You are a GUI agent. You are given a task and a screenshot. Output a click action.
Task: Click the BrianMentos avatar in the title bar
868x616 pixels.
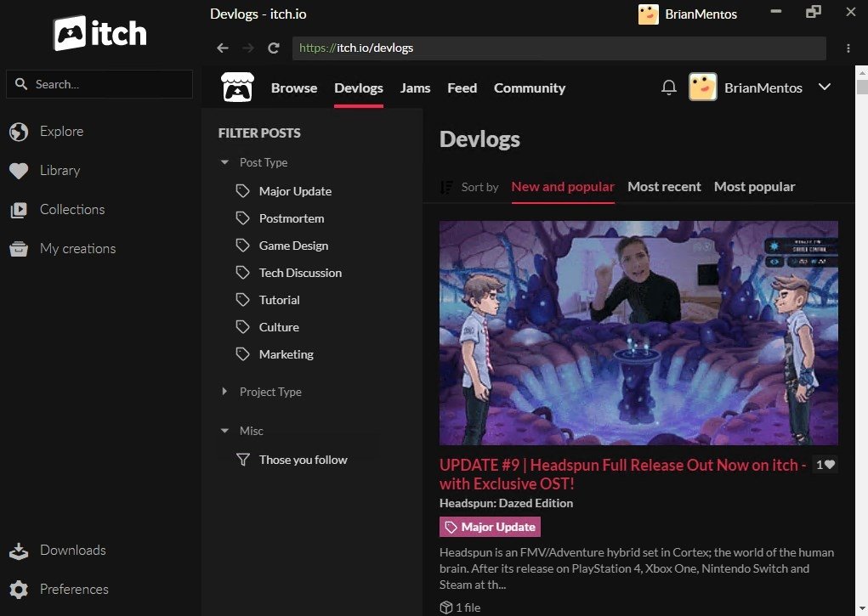click(x=648, y=14)
